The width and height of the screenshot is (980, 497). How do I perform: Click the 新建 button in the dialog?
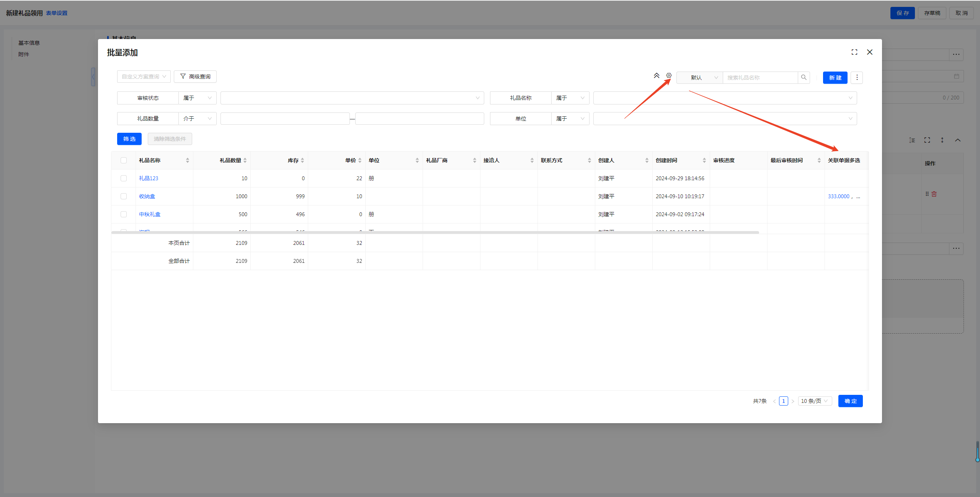pyautogui.click(x=835, y=78)
